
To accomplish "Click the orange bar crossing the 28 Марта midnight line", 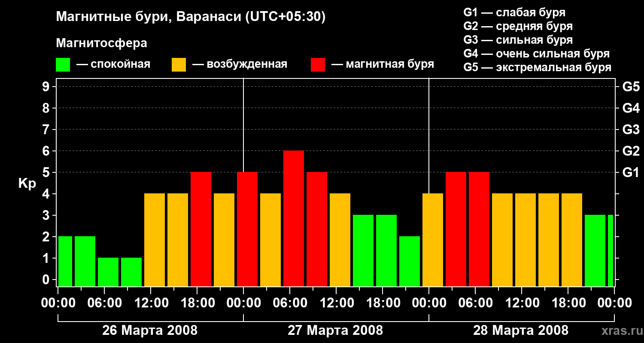I will (433, 240).
